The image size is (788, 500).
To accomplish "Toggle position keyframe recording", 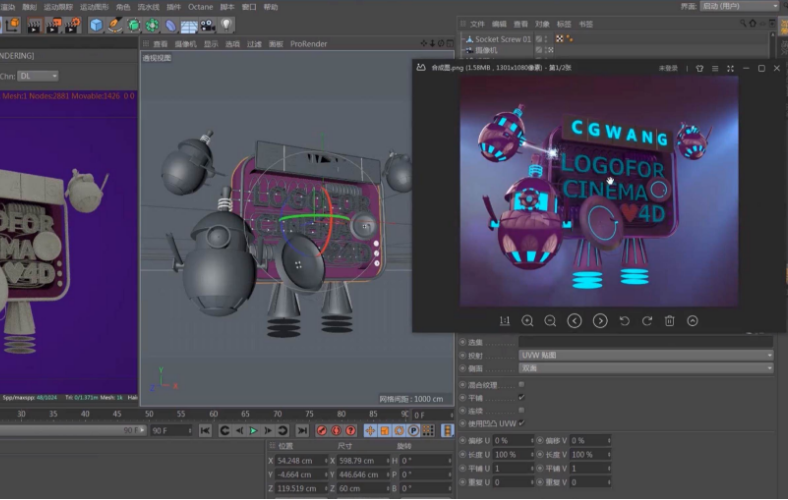I will pyautogui.click(x=370, y=431).
